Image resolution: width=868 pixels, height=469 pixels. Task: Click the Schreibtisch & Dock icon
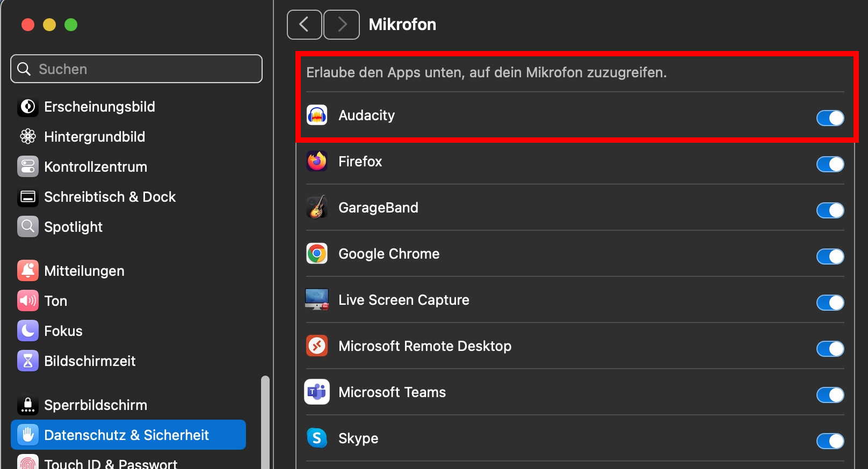28,197
